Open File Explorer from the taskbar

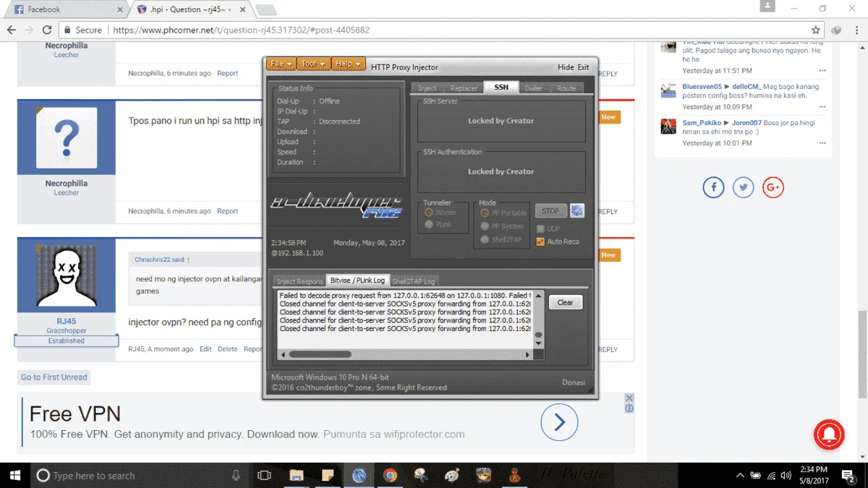point(296,475)
